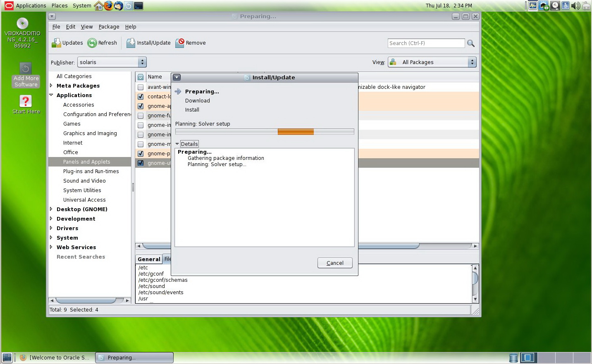
Task: Open Install/Update dialog window menu icon
Action: pyautogui.click(x=177, y=77)
